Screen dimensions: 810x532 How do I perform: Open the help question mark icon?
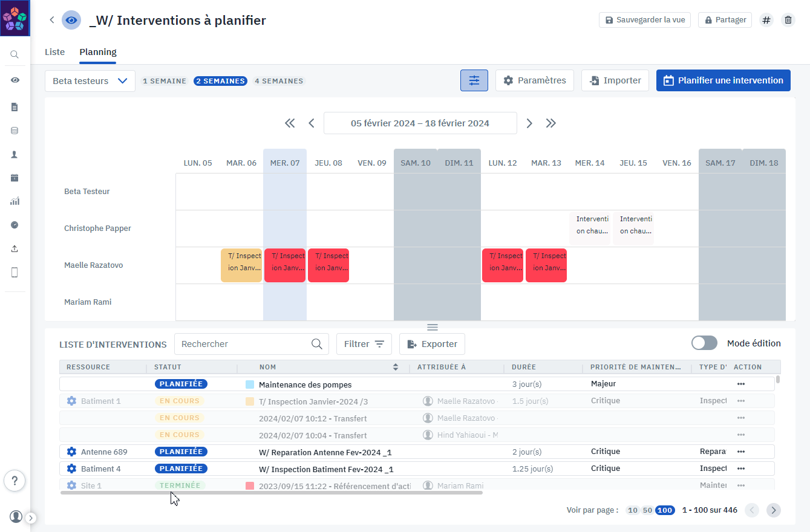[15, 481]
